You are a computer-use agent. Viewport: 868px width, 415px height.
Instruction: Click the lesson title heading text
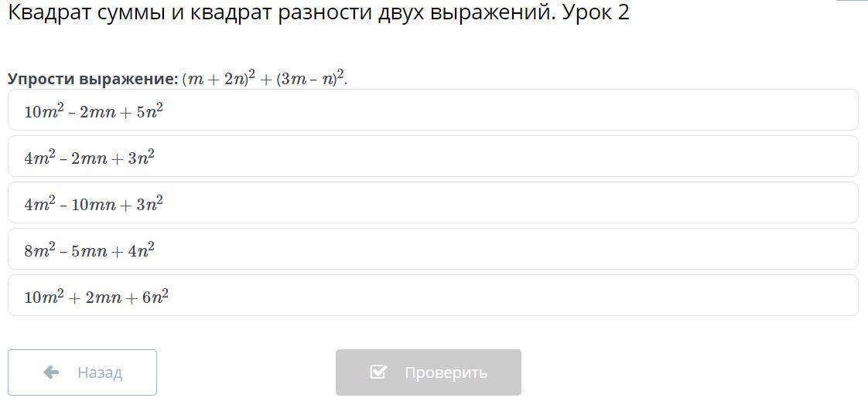pos(318,13)
